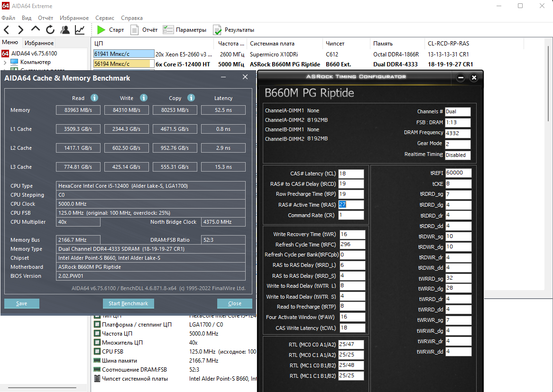Open Параметры settings in the toolbar
Screen dimensions: 553x392
coord(184,30)
